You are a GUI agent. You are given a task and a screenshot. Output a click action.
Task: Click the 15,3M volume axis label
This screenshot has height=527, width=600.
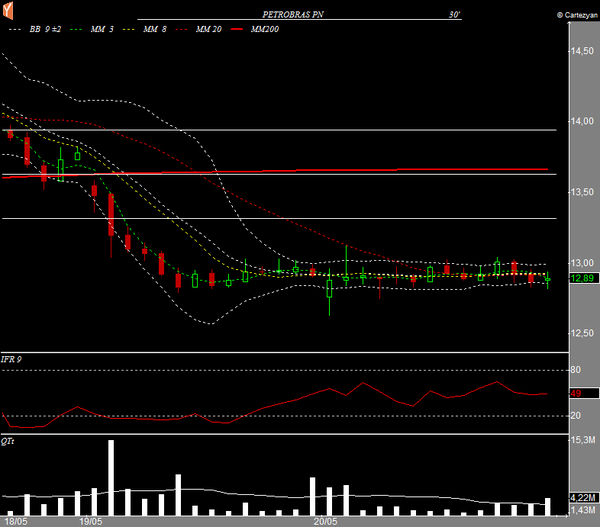tap(583, 440)
